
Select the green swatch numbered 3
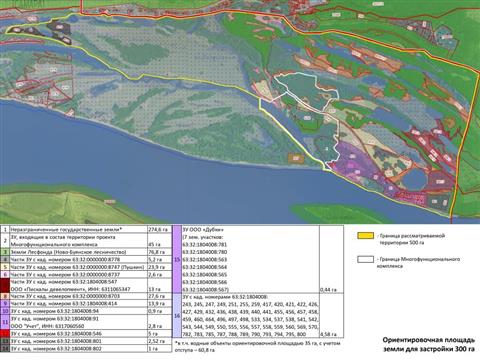click(x=5, y=252)
